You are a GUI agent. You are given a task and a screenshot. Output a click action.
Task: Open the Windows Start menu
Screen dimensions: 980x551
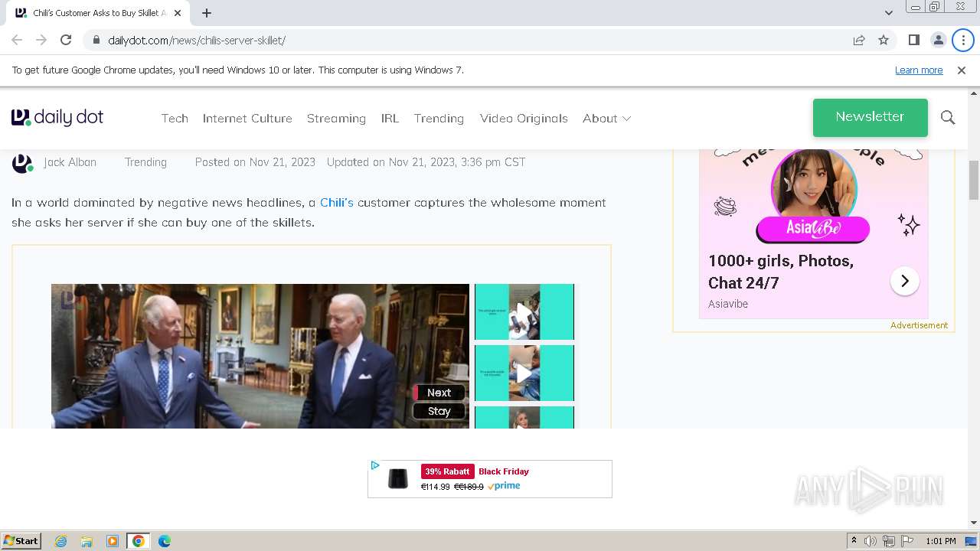21,541
